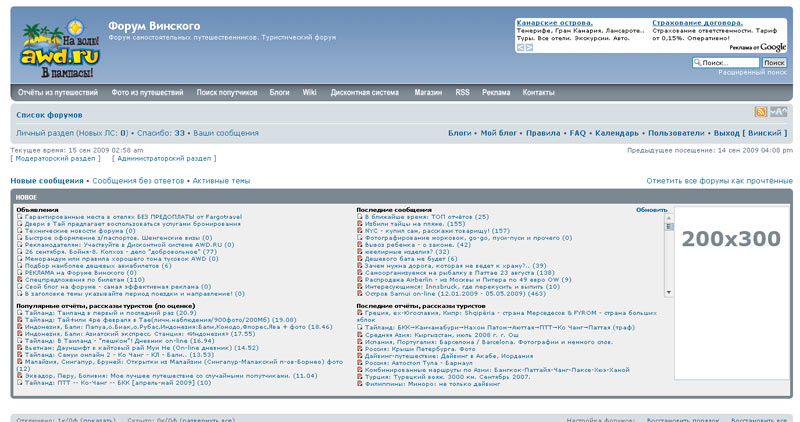
Task: Open 'Магазин' in the navigation bar
Action: (x=428, y=92)
